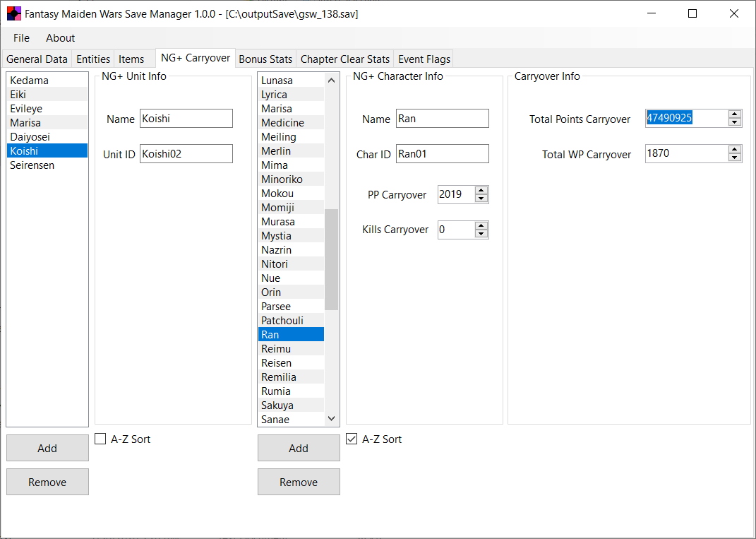
Task: Select Medicine in the character list
Action: [x=292, y=123]
